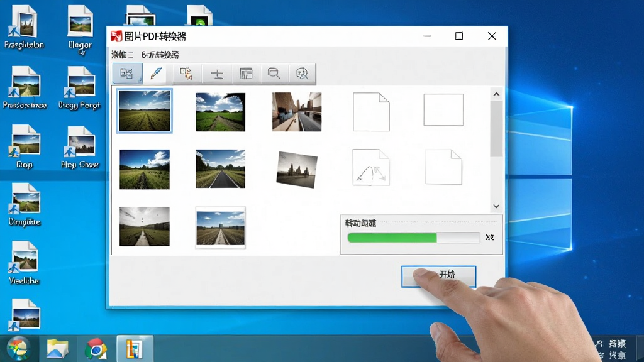Click the toolbar icon with horizontal line and cross
Viewport: 644px width, 362px height.
pos(217,74)
